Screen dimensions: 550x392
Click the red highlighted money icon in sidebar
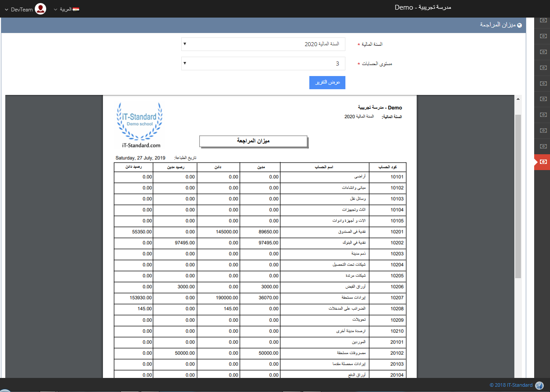coord(543,162)
